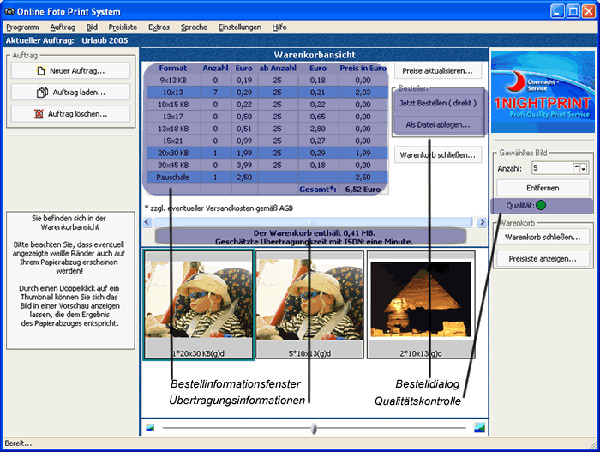Screen dimensions: 600x452
Task: Click the new order document icon
Action: pyautogui.click(x=41, y=71)
